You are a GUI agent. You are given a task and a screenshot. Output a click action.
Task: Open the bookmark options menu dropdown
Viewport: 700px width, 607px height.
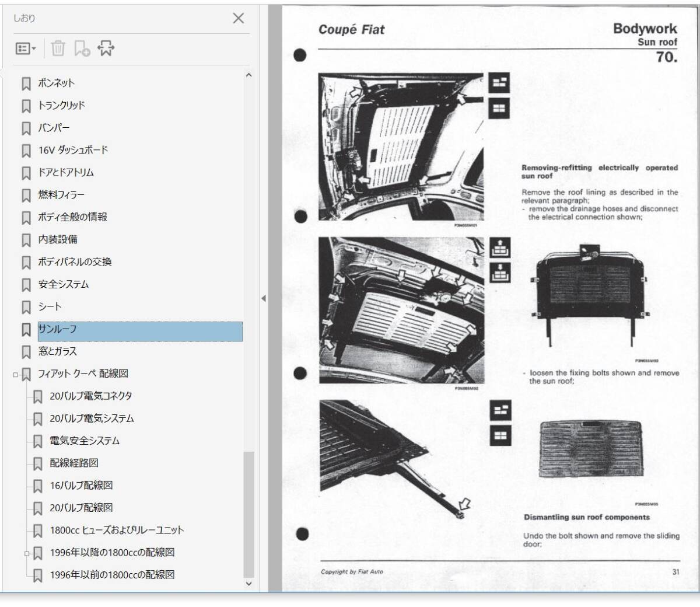26,48
